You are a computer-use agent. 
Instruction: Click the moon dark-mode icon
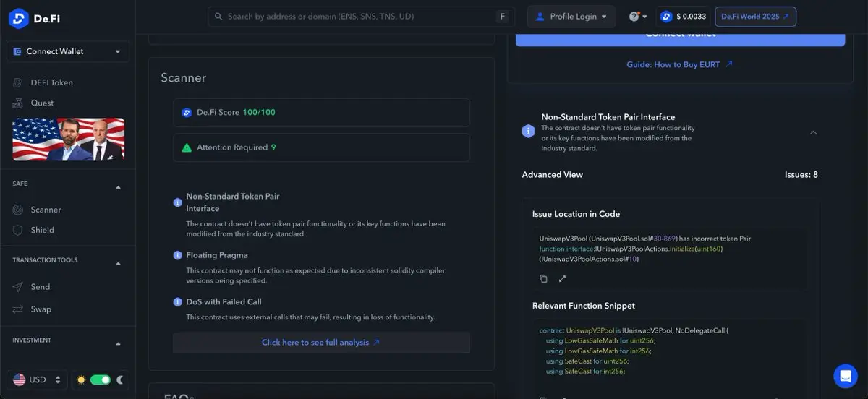coord(120,379)
